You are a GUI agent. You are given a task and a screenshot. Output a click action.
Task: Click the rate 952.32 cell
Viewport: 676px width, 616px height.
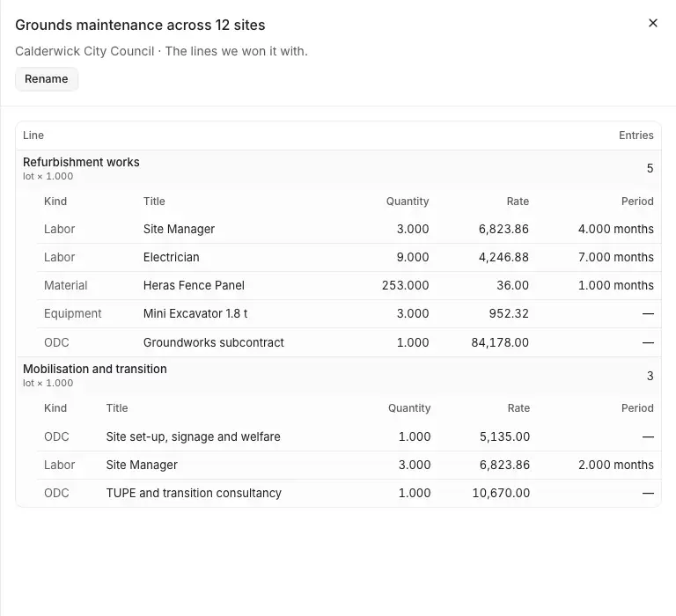[x=509, y=314]
